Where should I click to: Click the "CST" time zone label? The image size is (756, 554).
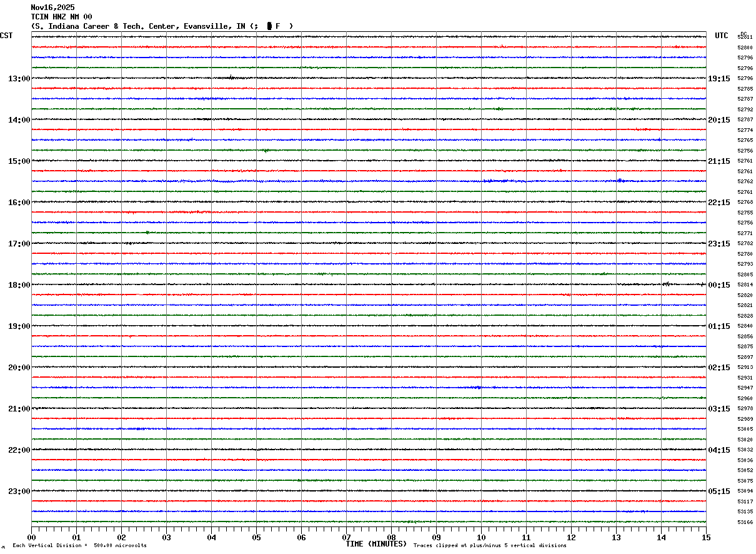6,36
